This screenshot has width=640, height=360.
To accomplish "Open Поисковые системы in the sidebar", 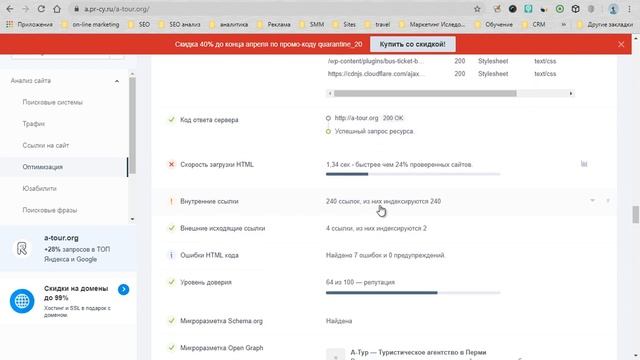I will [x=53, y=102].
